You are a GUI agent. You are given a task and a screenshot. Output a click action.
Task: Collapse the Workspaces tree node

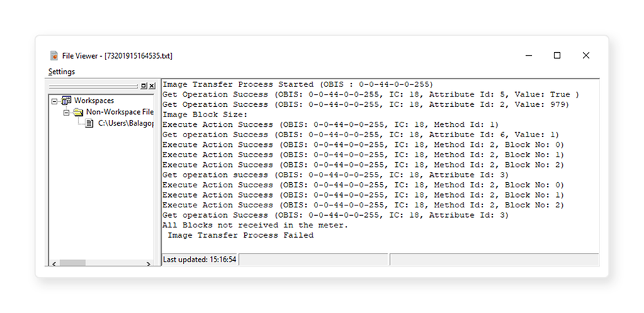pos(55,101)
